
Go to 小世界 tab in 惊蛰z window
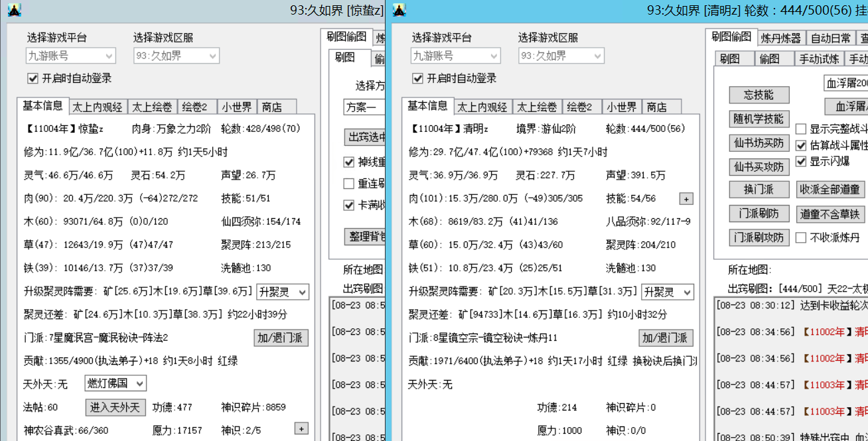pyautogui.click(x=237, y=107)
